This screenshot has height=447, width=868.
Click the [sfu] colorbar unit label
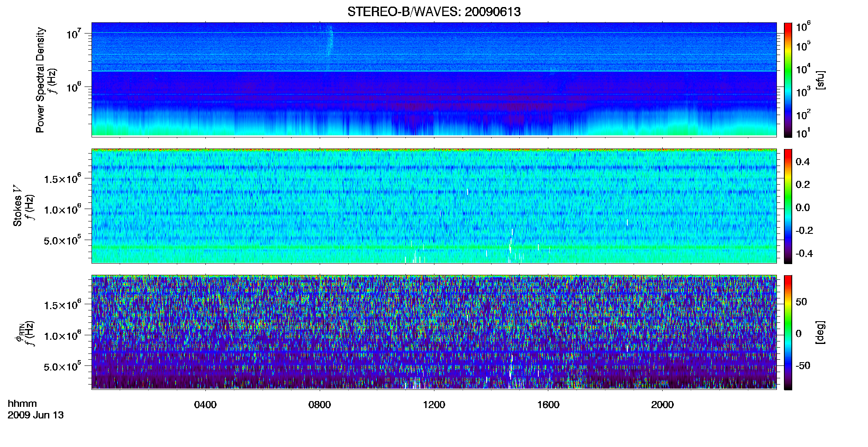click(x=820, y=80)
